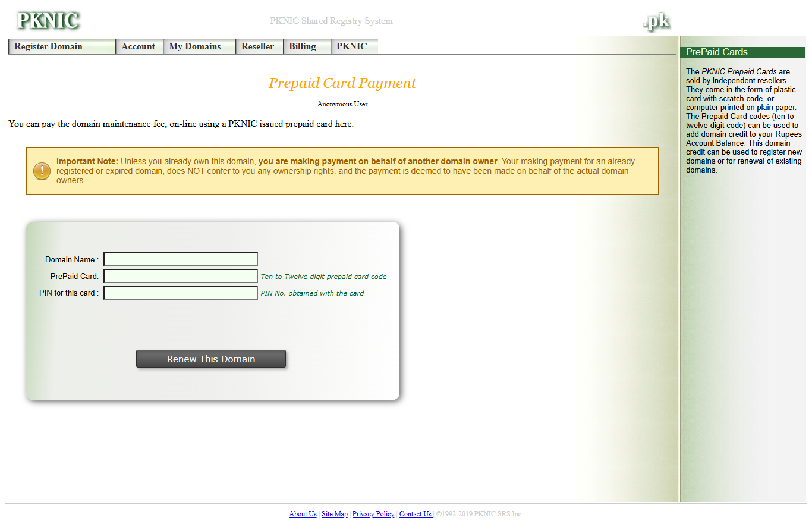The height and width of the screenshot is (530, 812).
Task: Click the PKNIC logo
Action: [48, 21]
